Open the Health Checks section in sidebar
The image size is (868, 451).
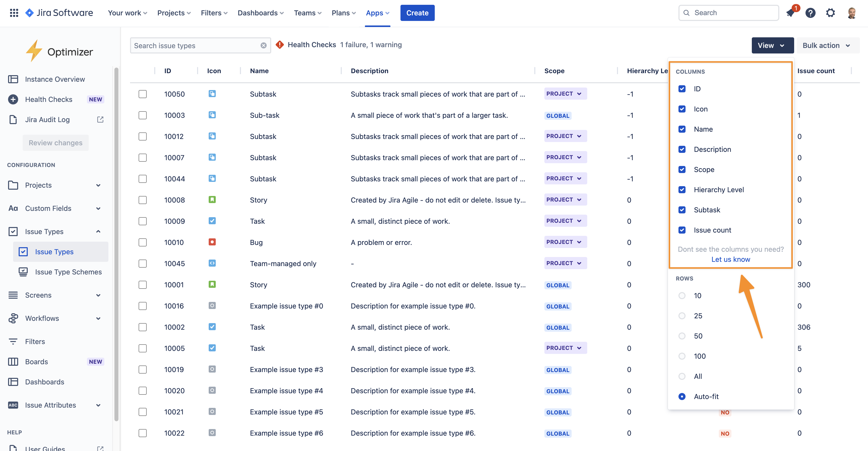(49, 99)
